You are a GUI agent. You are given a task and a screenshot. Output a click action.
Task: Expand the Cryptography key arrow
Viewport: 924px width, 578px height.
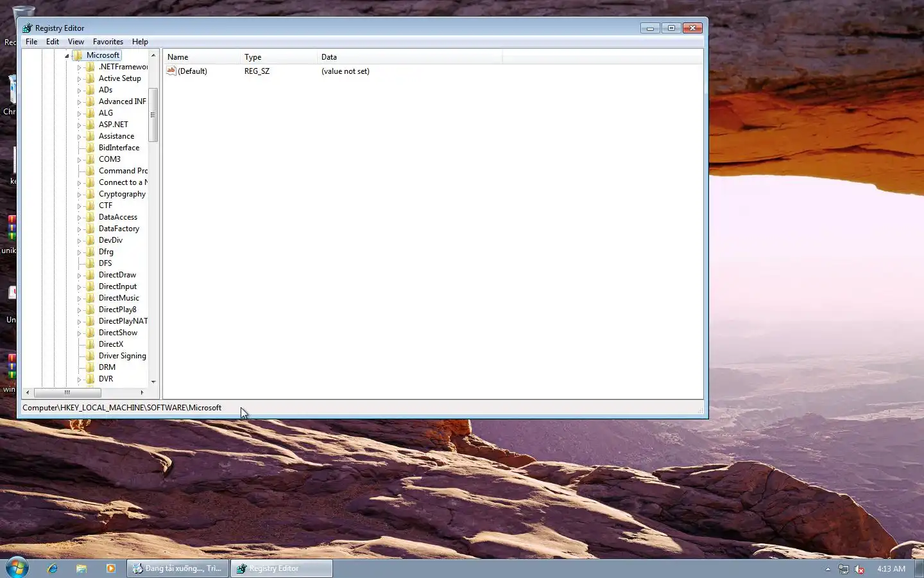79,195
